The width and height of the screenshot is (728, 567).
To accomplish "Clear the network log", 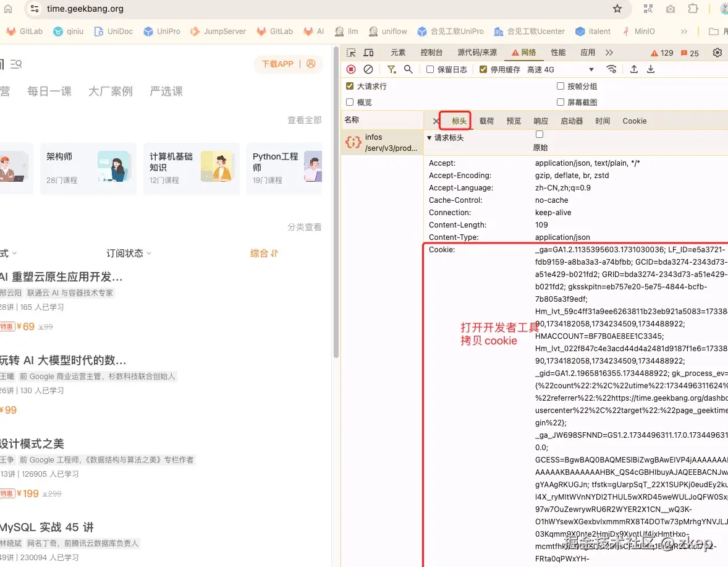I will pyautogui.click(x=368, y=69).
